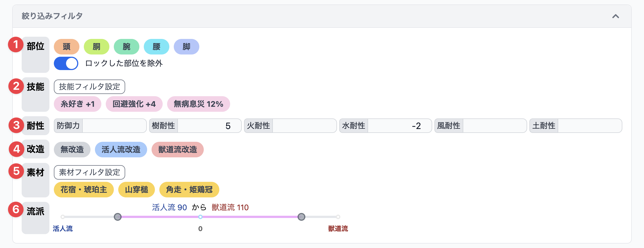Toggle the 腰 part filter chip
Viewport: 644px width, 248px height.
pos(157,47)
